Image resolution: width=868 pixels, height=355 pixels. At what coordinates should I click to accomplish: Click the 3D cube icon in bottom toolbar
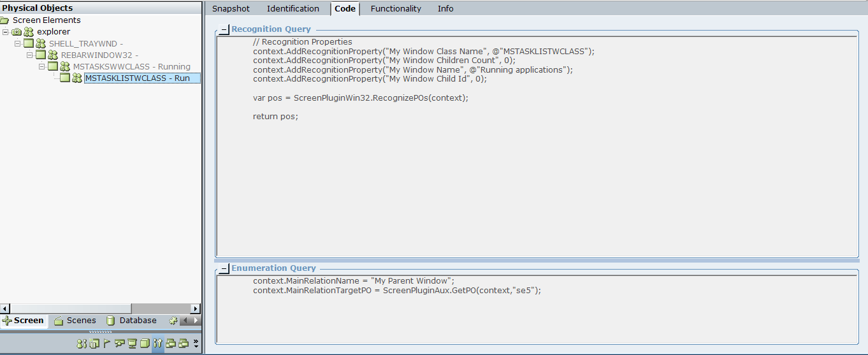(x=145, y=344)
